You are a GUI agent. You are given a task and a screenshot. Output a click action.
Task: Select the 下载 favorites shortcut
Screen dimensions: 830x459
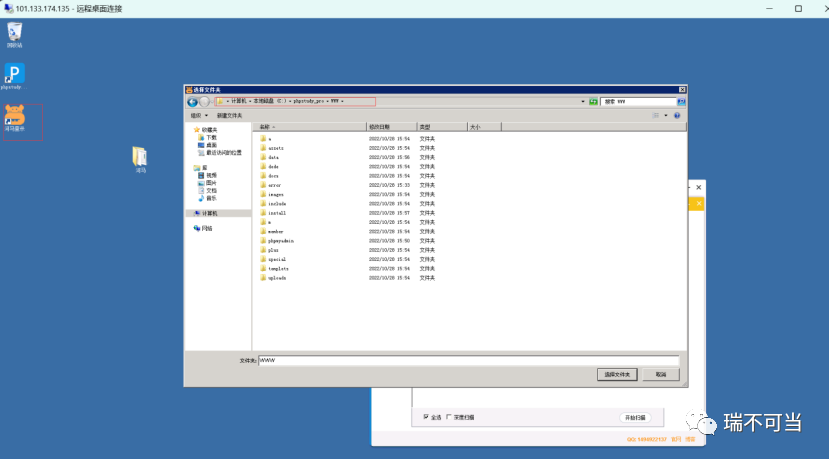208,137
